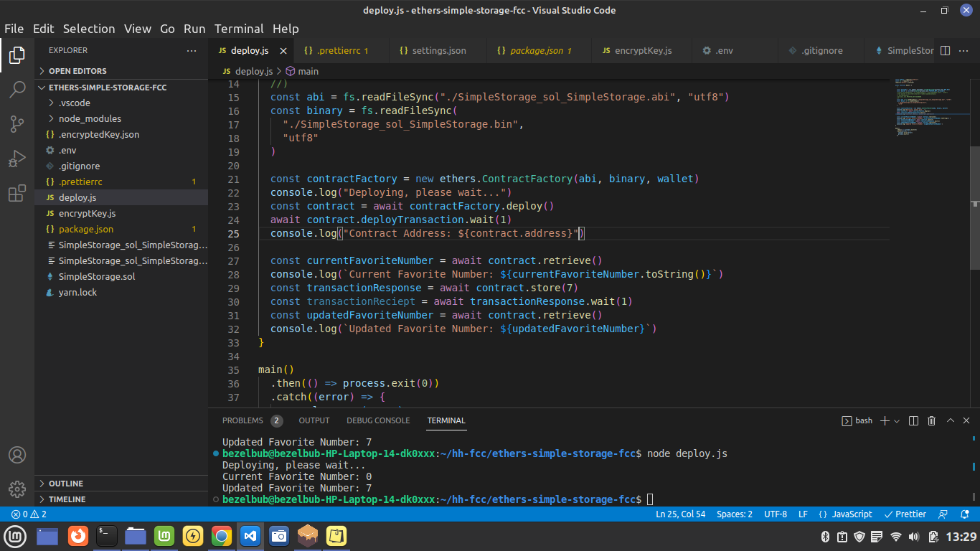
Task: Click the feedback icon in status bar
Action: point(944,514)
